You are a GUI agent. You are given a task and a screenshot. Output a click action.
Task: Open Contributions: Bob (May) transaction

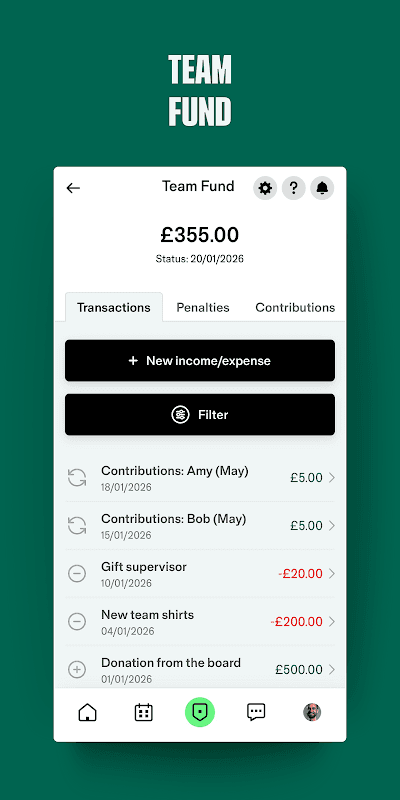(x=200, y=526)
